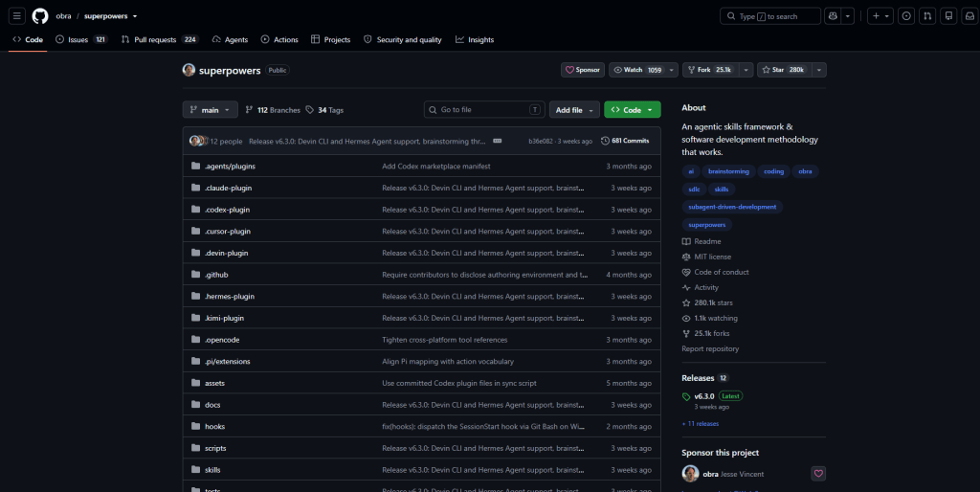Expand the Star lists dropdown arrow
980x492 pixels.
819,70
